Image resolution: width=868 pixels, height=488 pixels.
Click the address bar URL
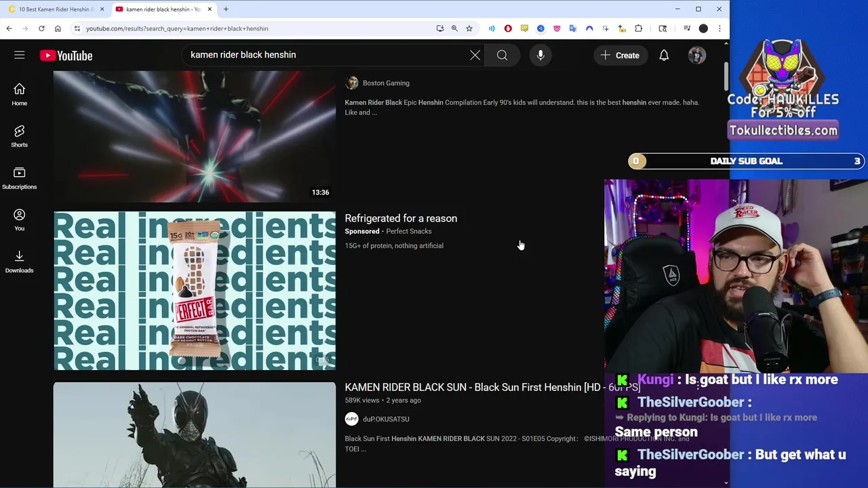(x=177, y=28)
